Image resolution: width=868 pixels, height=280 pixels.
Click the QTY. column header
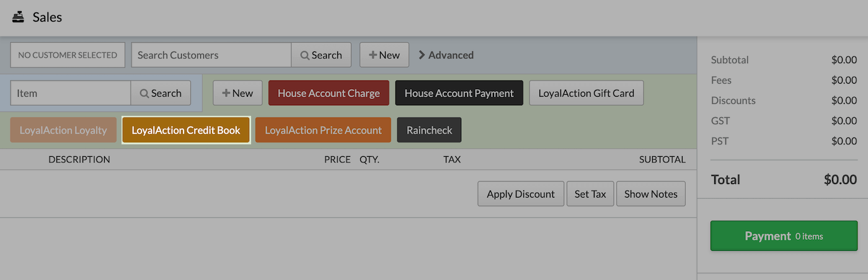(370, 159)
